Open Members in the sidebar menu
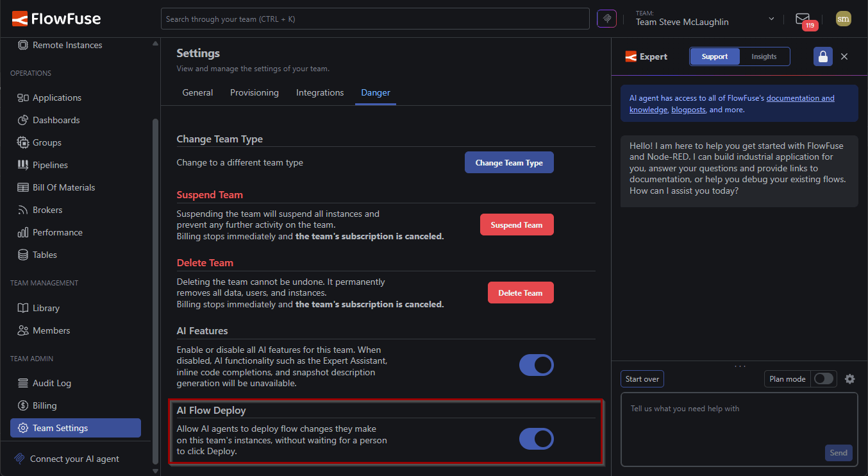The width and height of the screenshot is (868, 476). click(x=76, y=330)
